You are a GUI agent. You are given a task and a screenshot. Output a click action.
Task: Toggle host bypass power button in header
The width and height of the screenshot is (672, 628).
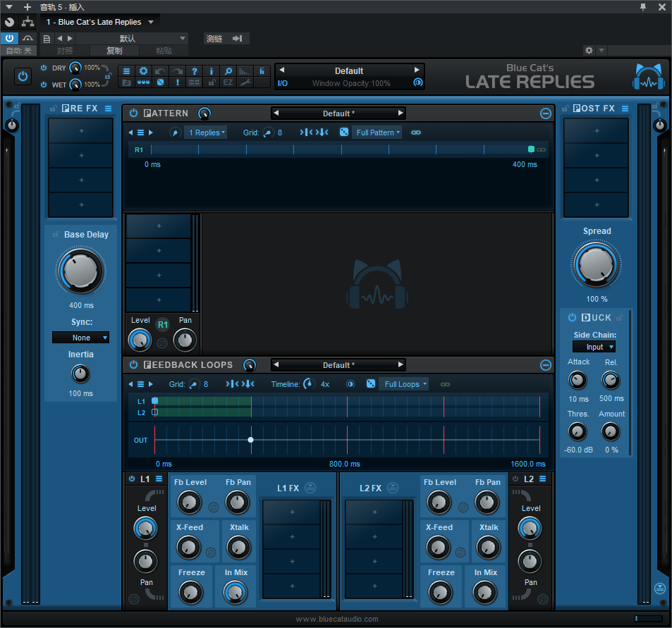pos(9,39)
